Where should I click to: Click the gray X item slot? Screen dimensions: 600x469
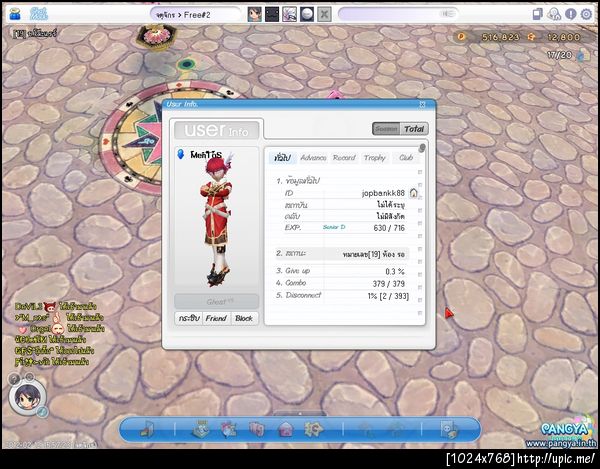pos(324,15)
